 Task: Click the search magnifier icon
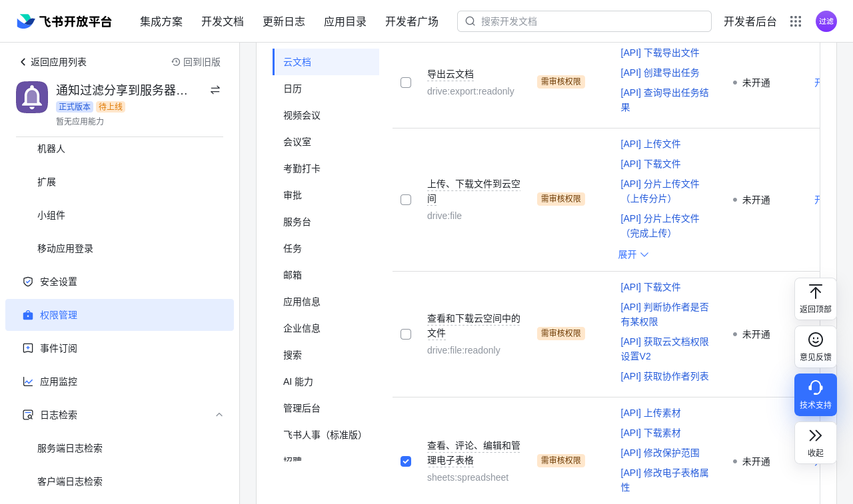click(470, 21)
